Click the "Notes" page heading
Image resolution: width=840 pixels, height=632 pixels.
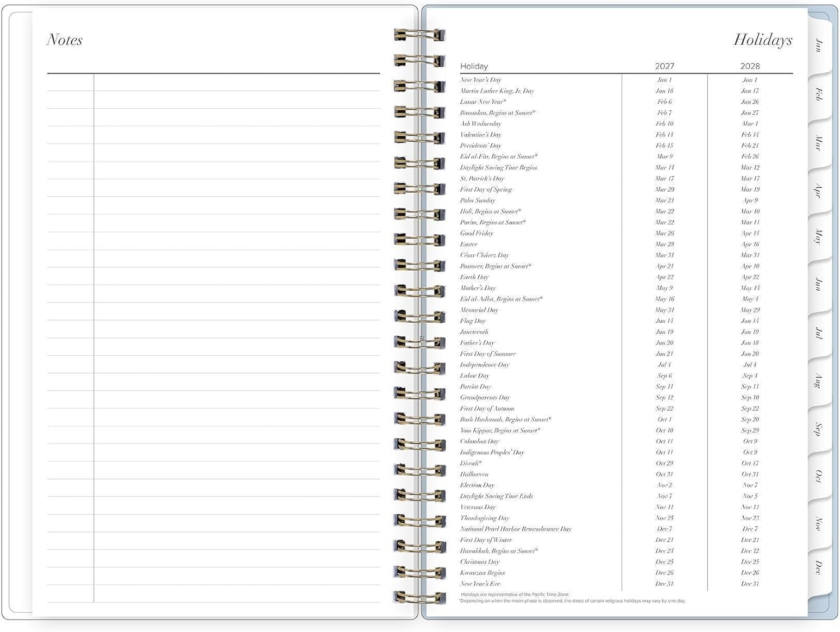[x=64, y=40]
